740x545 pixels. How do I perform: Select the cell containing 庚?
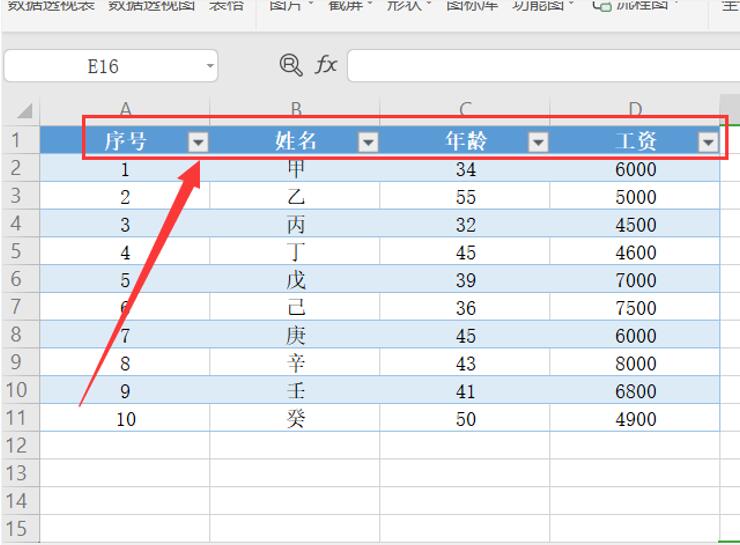(295, 335)
